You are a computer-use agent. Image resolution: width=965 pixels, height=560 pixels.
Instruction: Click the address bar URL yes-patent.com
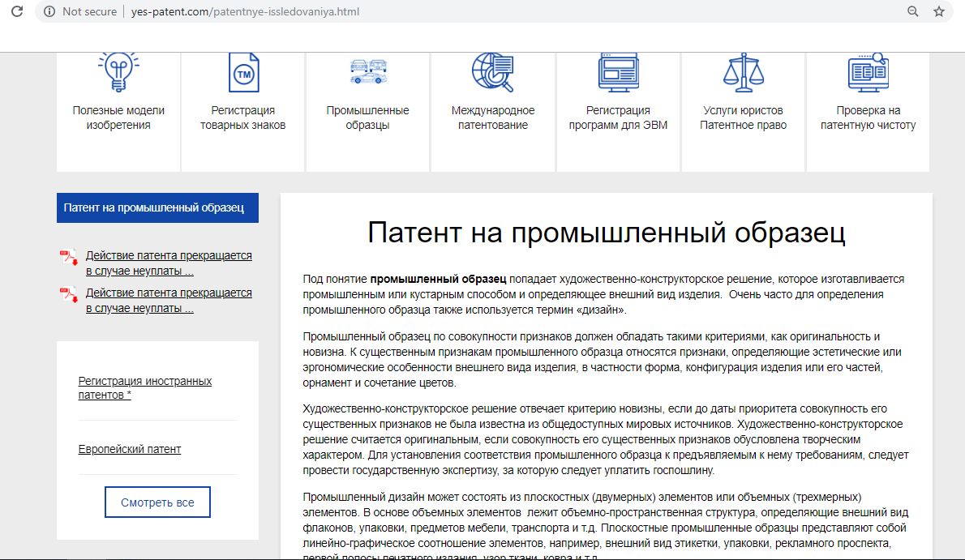point(245,11)
